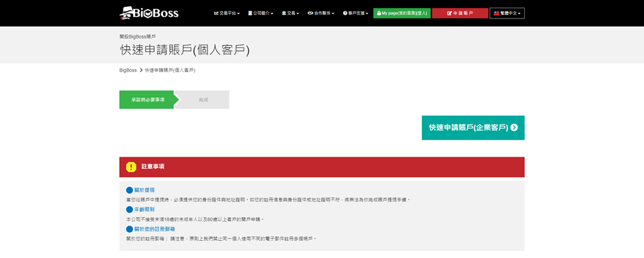
Task: Click the red 申請賬戶 button
Action: point(460,13)
